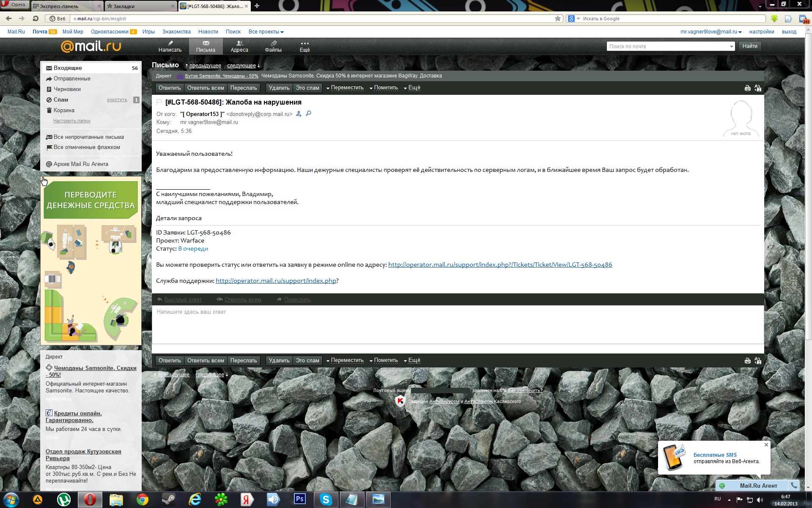The width and height of the screenshot is (812, 508).
Task: Toggle the flag on the message subject
Action: tap(159, 102)
